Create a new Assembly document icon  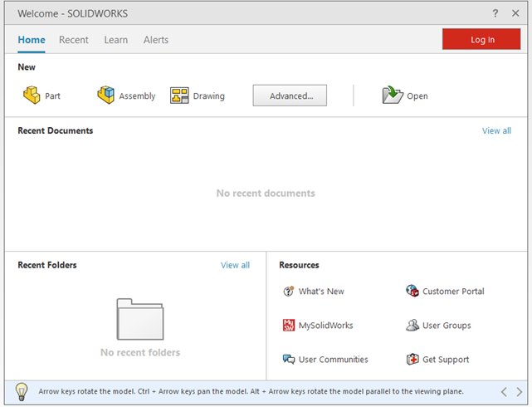pyautogui.click(x=106, y=95)
